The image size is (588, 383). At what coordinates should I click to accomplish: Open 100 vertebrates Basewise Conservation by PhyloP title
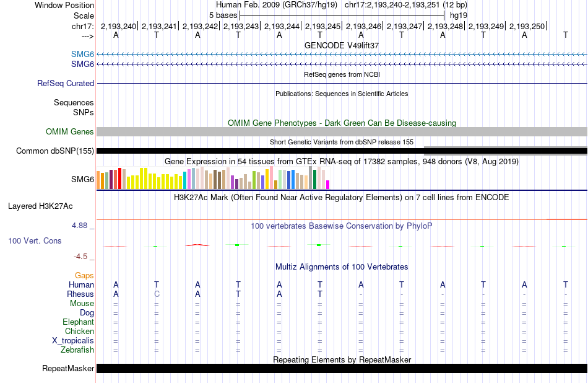(x=342, y=226)
